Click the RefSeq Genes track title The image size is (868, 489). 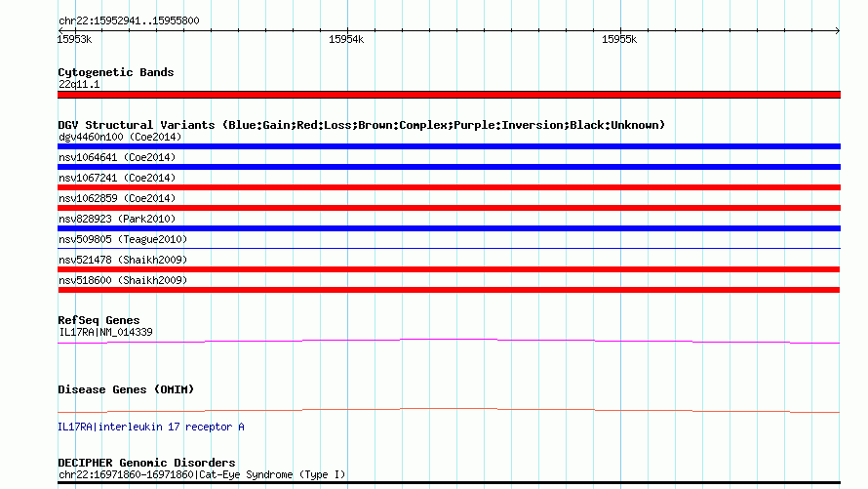[99, 320]
